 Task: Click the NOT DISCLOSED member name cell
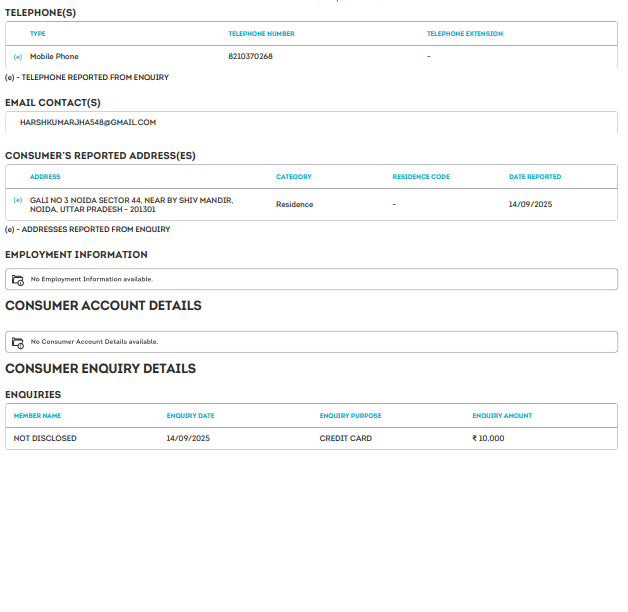[45, 439]
